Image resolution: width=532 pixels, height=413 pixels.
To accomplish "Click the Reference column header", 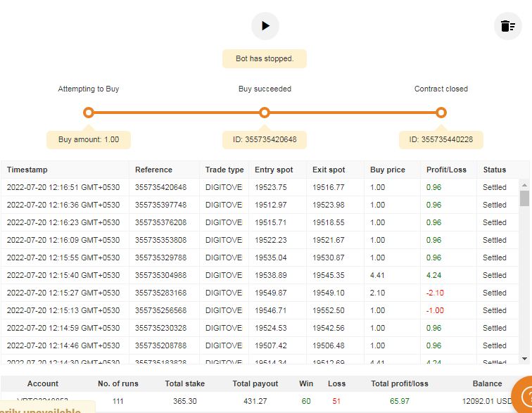I will coord(164,170).
